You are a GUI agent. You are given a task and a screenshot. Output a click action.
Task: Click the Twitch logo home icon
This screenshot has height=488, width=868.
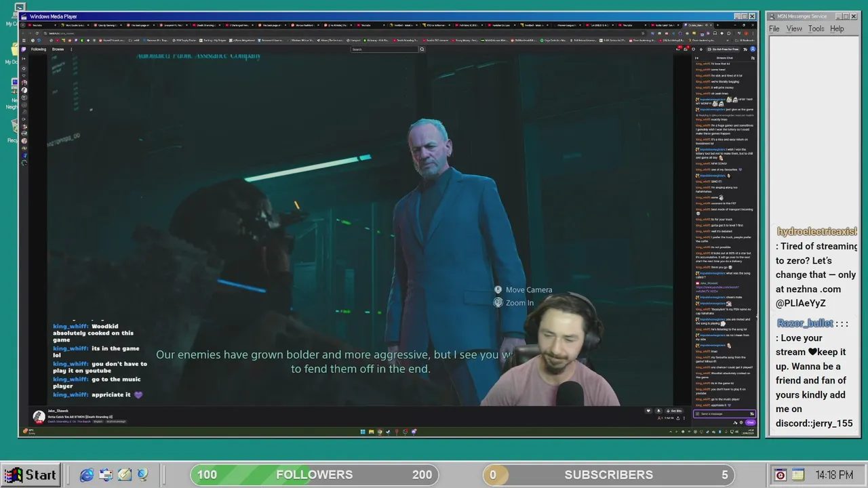23,49
